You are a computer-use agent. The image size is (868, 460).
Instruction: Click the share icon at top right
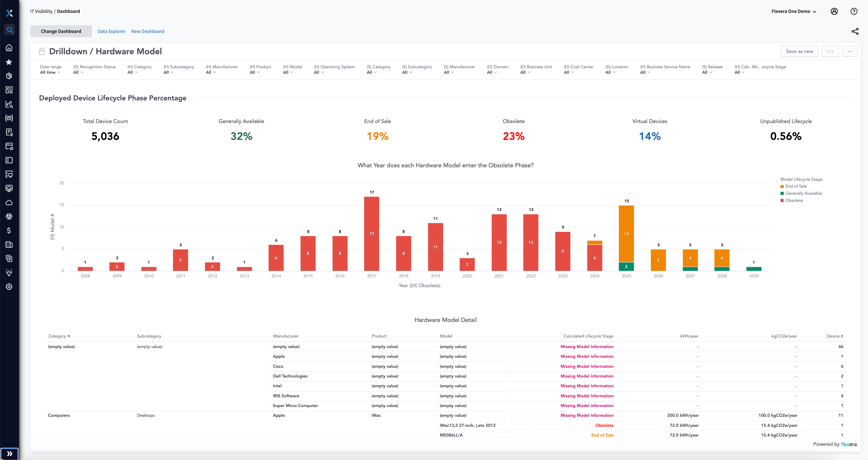click(855, 31)
